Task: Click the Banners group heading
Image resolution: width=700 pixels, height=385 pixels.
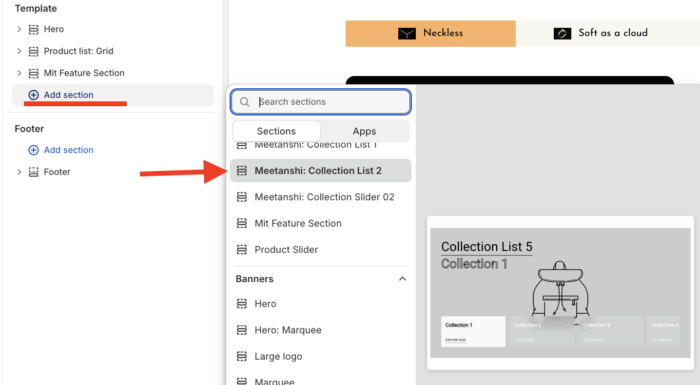Action: click(254, 279)
